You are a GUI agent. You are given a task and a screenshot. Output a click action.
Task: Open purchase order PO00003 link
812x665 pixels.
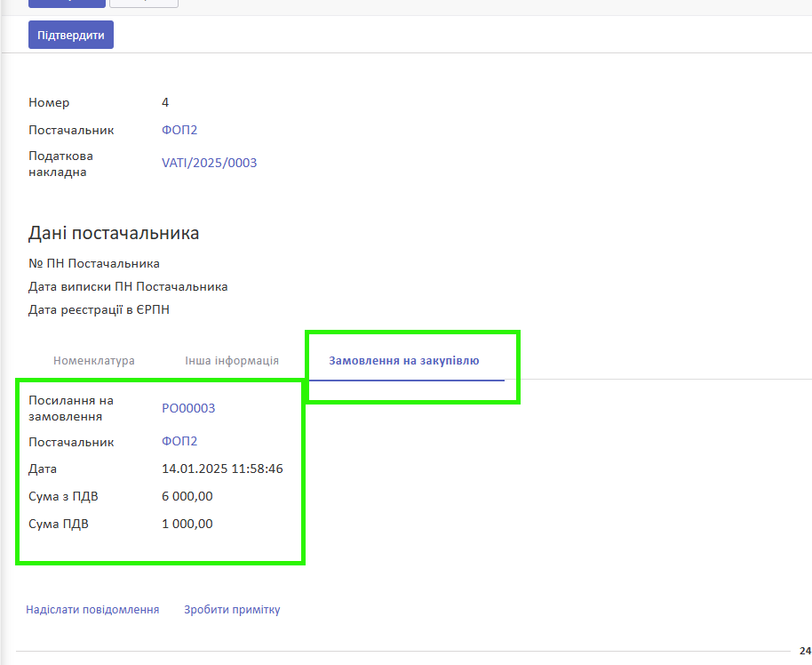tap(188, 408)
